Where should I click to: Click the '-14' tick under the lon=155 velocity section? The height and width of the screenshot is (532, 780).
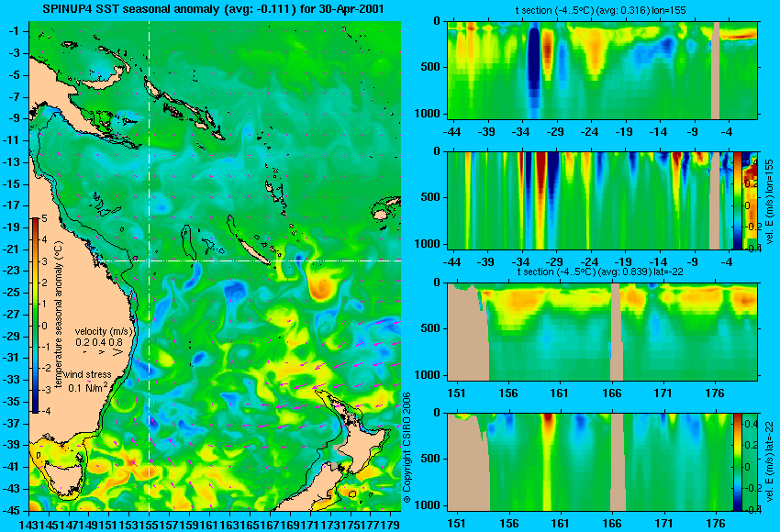(x=659, y=262)
